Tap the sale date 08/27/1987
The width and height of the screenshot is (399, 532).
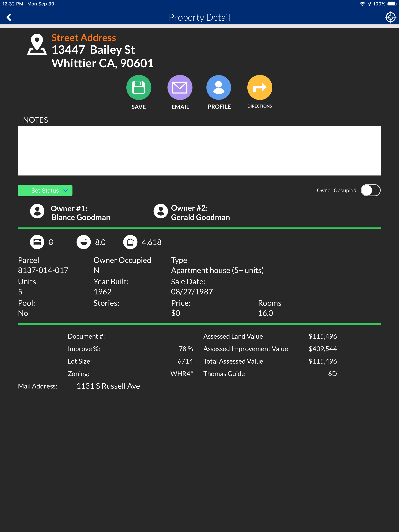point(192,292)
